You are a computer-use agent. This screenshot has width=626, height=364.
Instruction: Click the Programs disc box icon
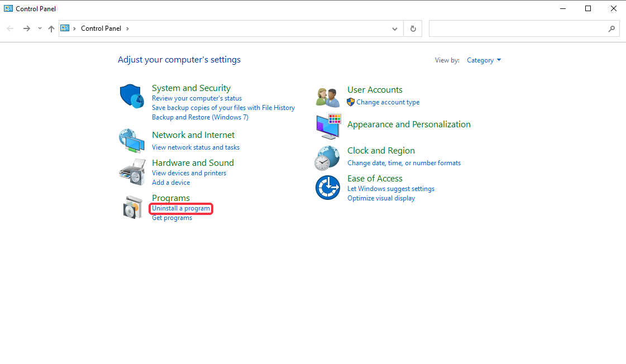click(x=132, y=207)
